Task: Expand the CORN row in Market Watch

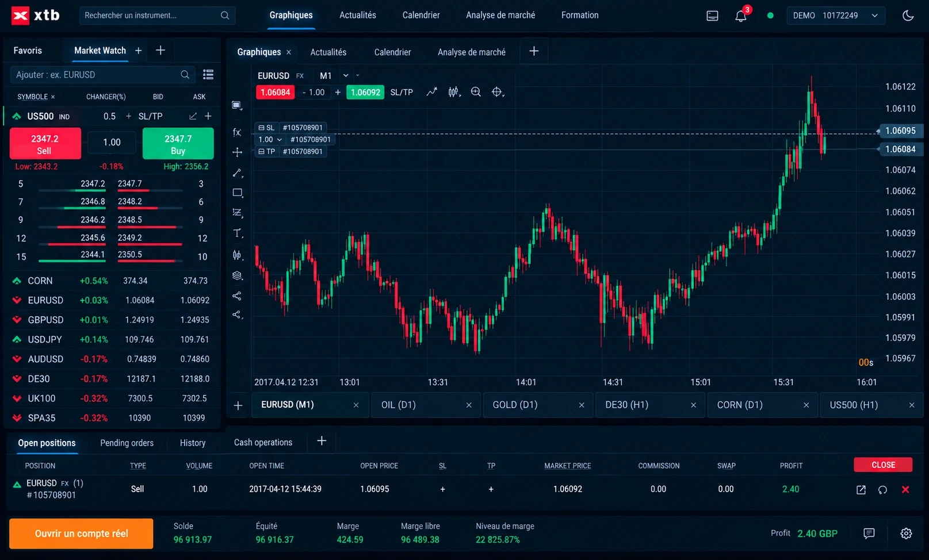Action: pos(17,281)
